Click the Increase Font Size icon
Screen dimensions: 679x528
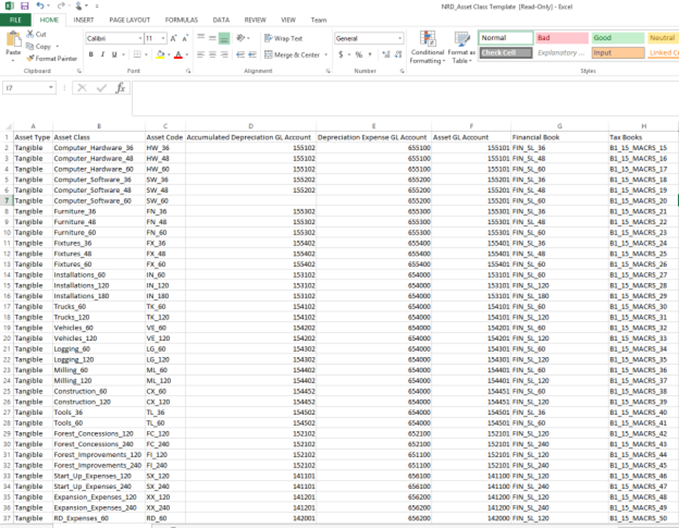(173, 39)
